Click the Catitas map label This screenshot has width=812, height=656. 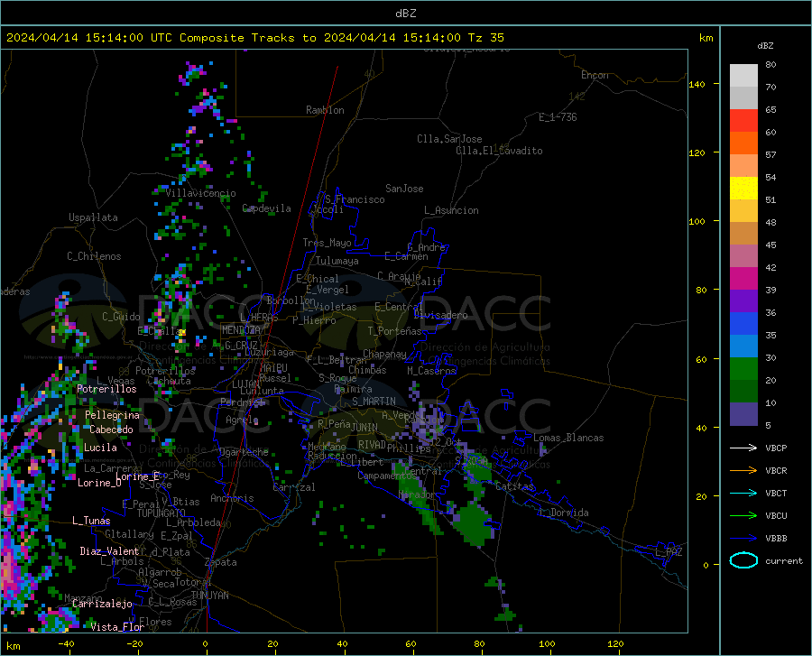click(x=514, y=486)
